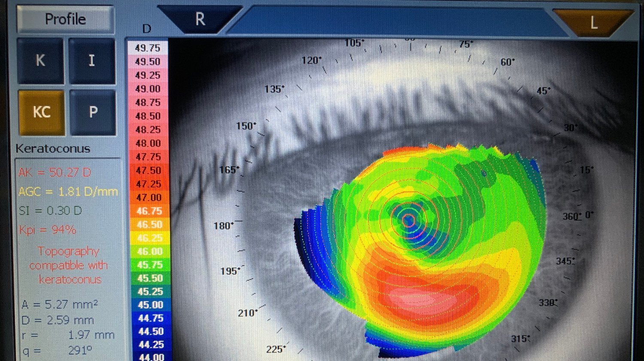Click the 135° axis label

[274, 89]
